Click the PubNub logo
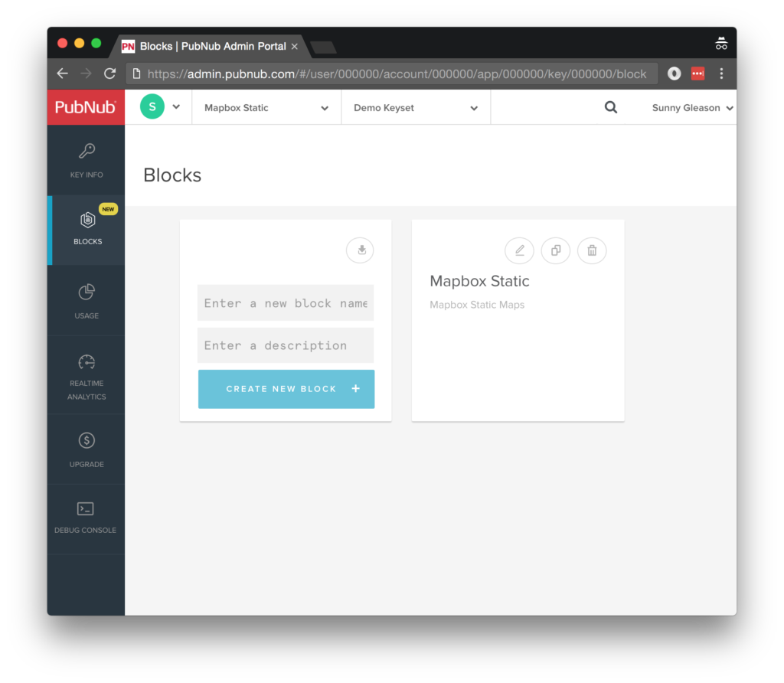The height and width of the screenshot is (683, 784). point(86,107)
